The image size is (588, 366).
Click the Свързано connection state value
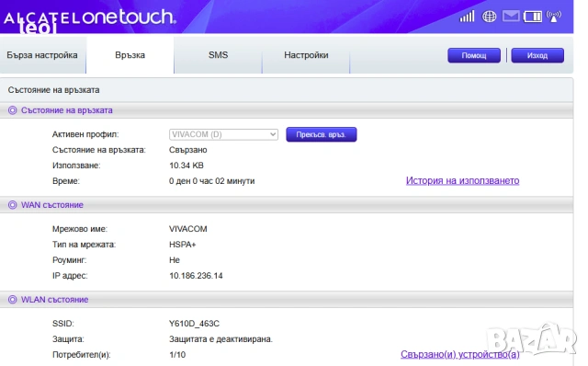pyautogui.click(x=187, y=150)
